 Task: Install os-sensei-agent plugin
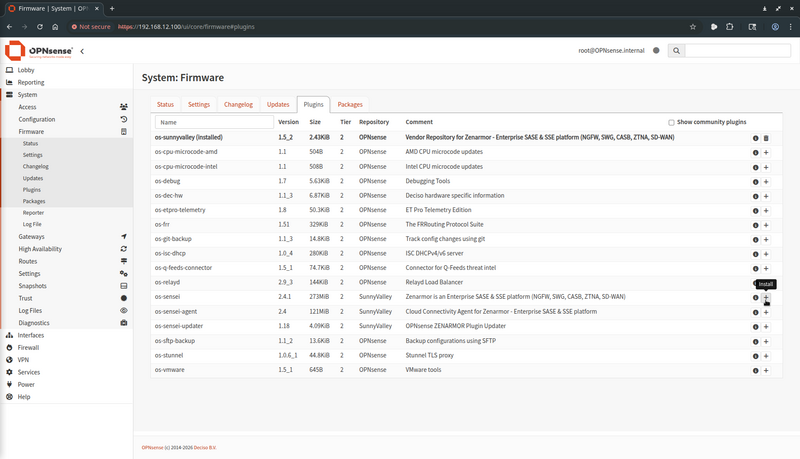pos(766,313)
